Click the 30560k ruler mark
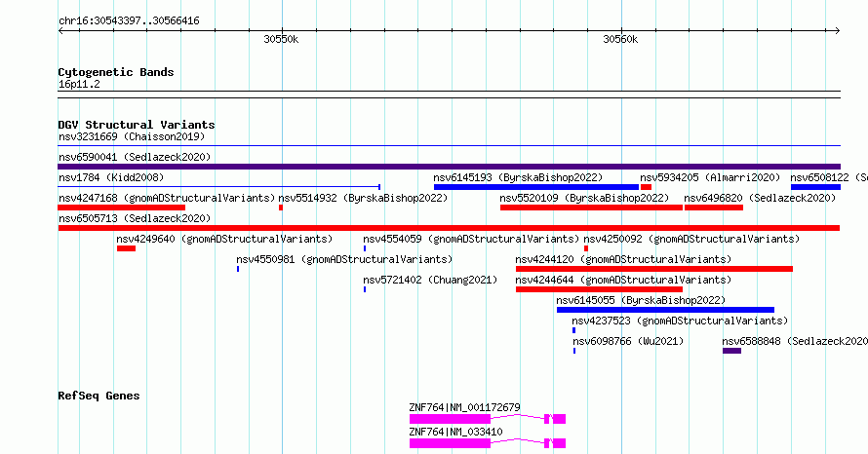 click(x=620, y=39)
